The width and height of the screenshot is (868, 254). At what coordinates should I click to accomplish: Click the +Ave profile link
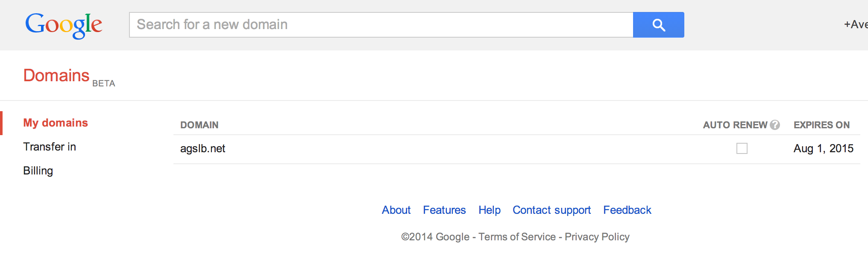855,25
